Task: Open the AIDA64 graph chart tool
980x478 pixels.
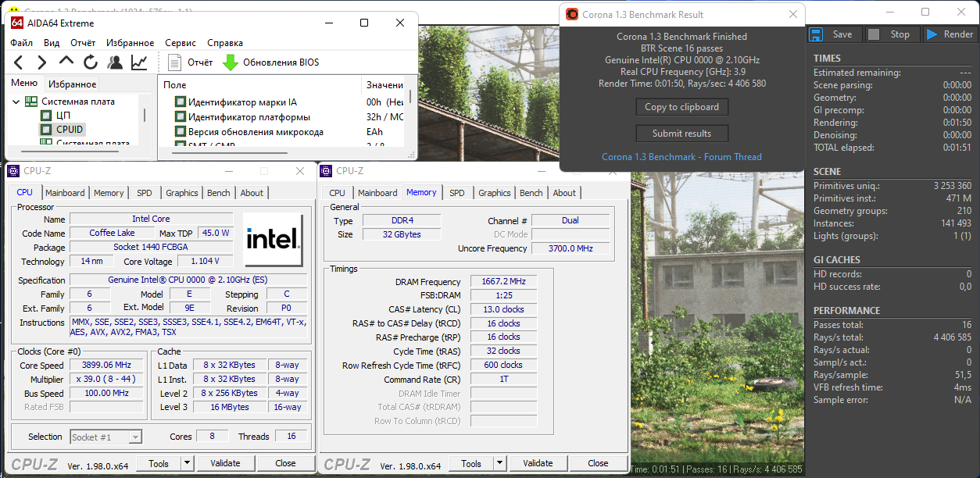Action: [139, 62]
